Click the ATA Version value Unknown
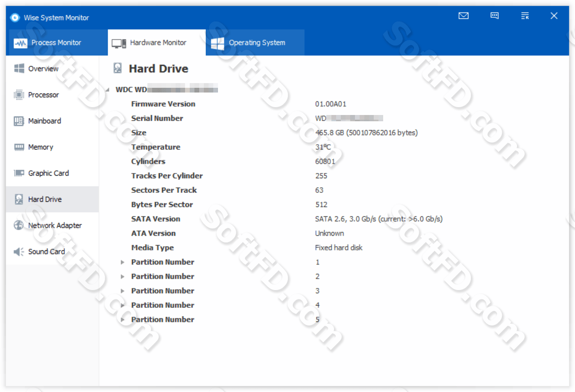Viewport: 575px width, 392px height. (330, 233)
